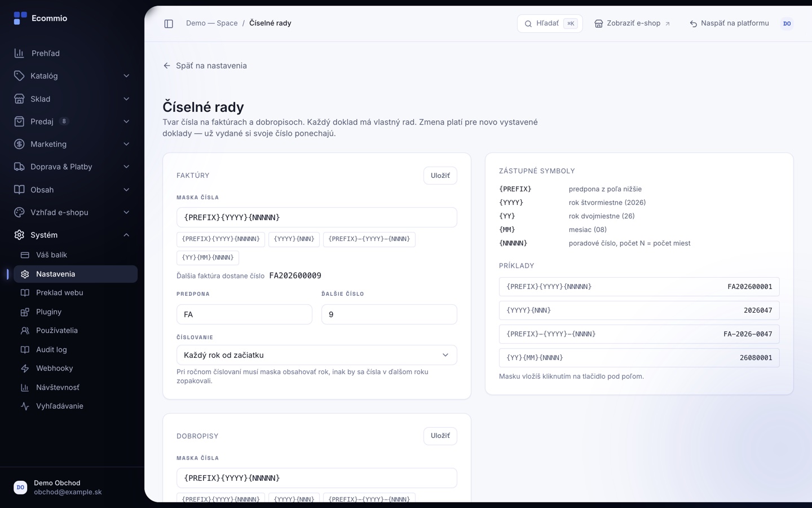
Task: Open Vyhľadávanie in sidebar
Action: click(76, 406)
